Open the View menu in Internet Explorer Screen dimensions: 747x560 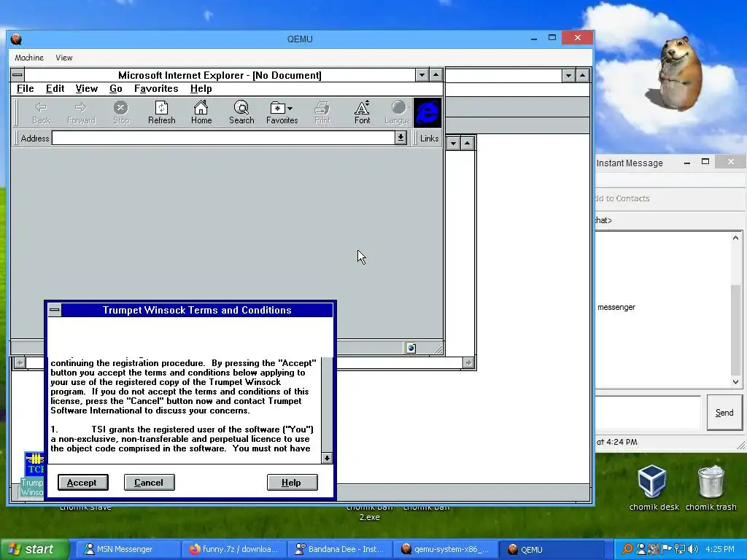(86, 88)
